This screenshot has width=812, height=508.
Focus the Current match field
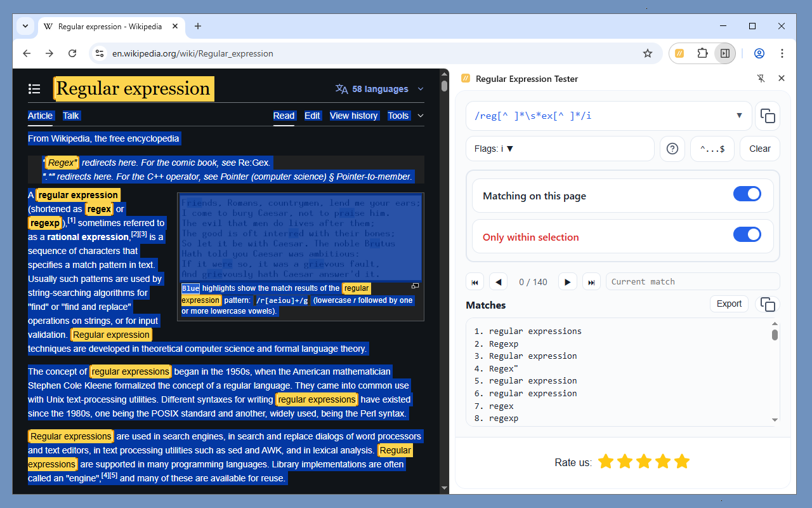(693, 281)
